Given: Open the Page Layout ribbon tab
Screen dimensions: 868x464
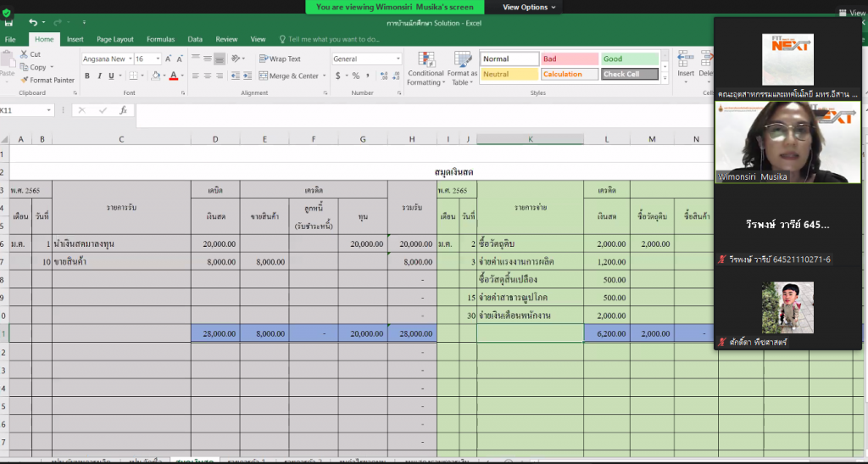Looking at the screenshot, I should pyautogui.click(x=115, y=39).
